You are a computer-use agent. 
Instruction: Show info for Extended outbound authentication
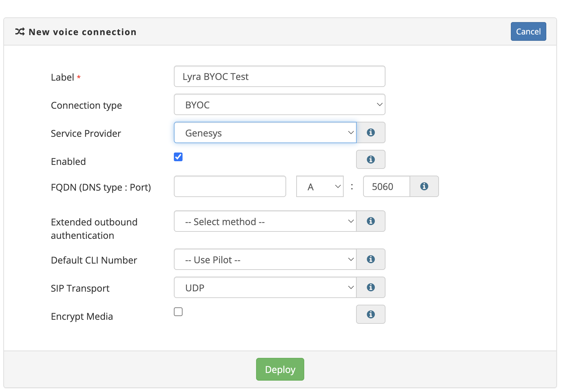[370, 221]
